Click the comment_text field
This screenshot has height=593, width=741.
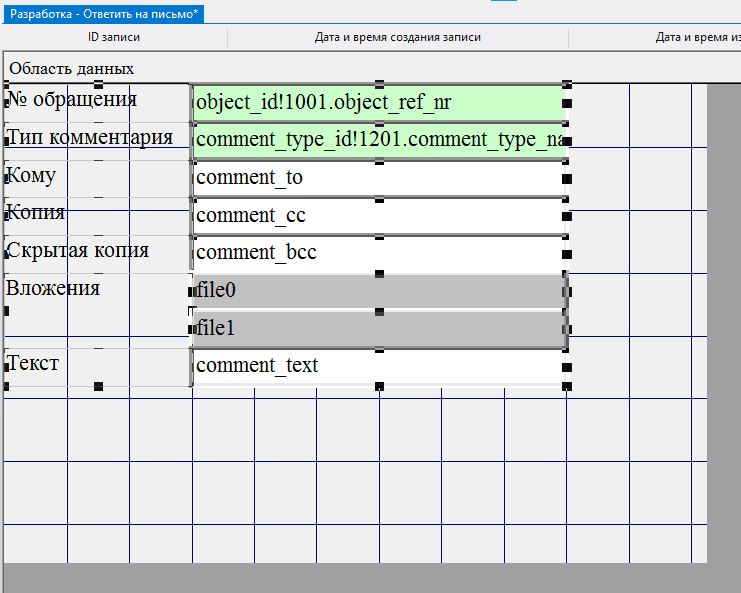[x=379, y=366]
